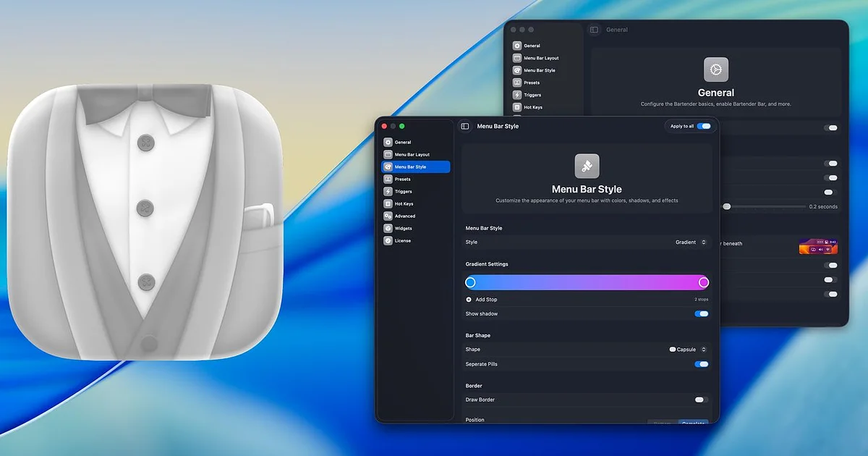
Task: Click the Add Stop label
Action: pyautogui.click(x=486, y=300)
